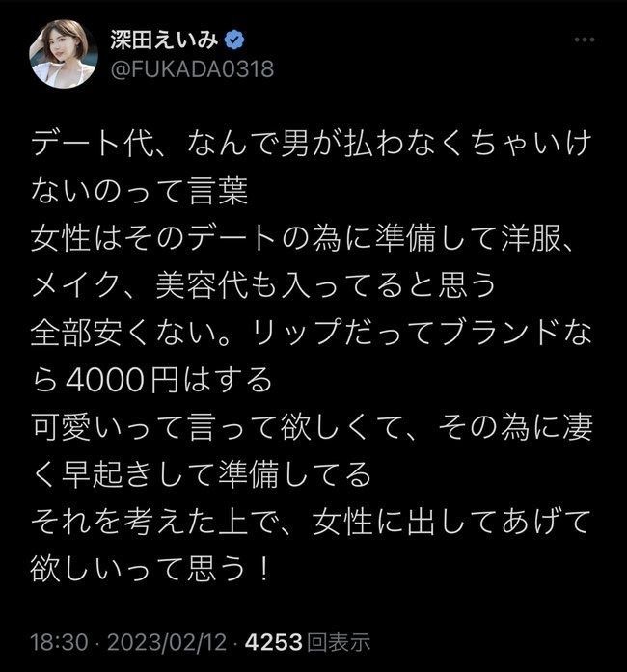Image resolution: width=627 pixels, height=672 pixels.
Task: Click the line く早起きして準備してる
Action: pos(201,475)
